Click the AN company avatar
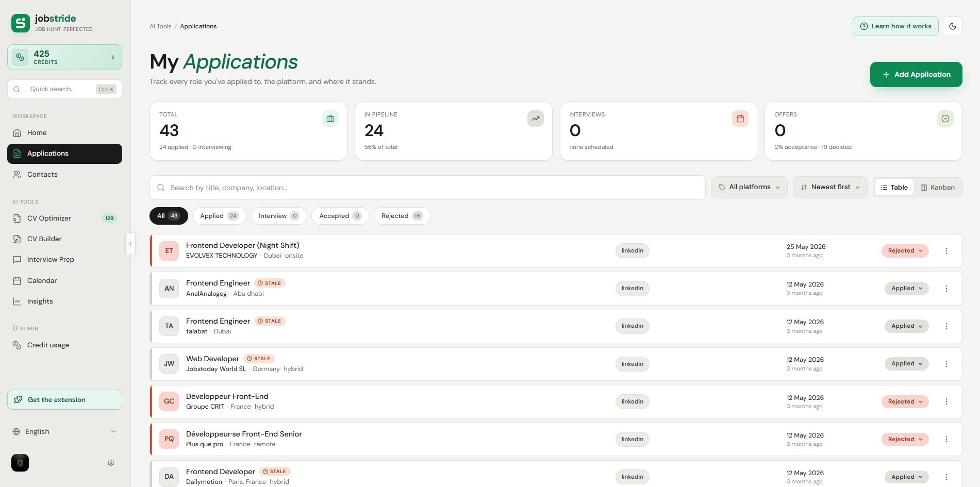The width and height of the screenshot is (980, 487). coord(169,289)
